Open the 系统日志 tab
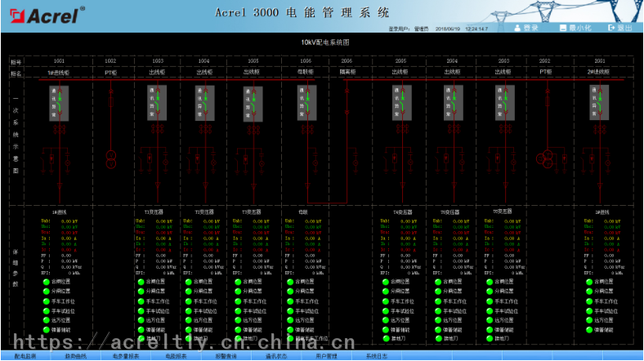 tap(376, 356)
